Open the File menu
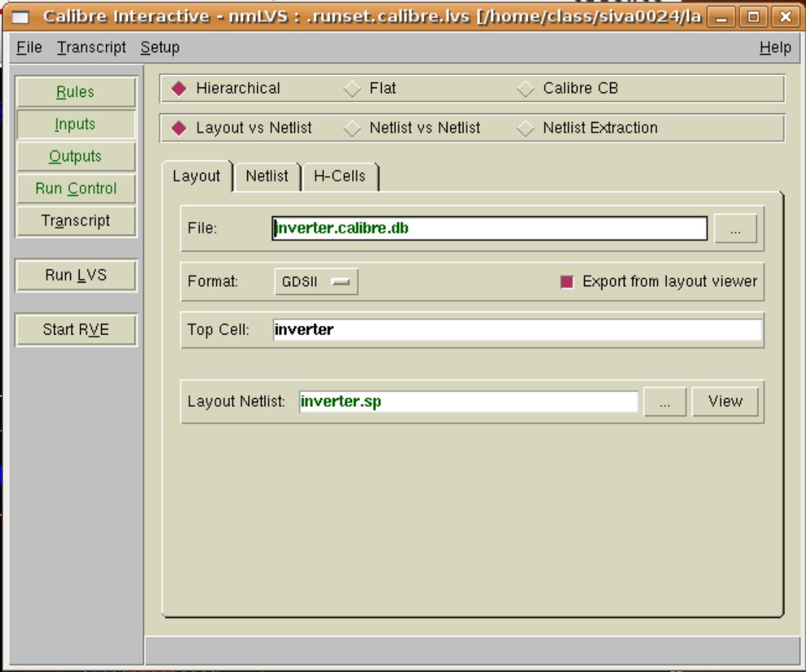806x672 pixels. (30, 48)
